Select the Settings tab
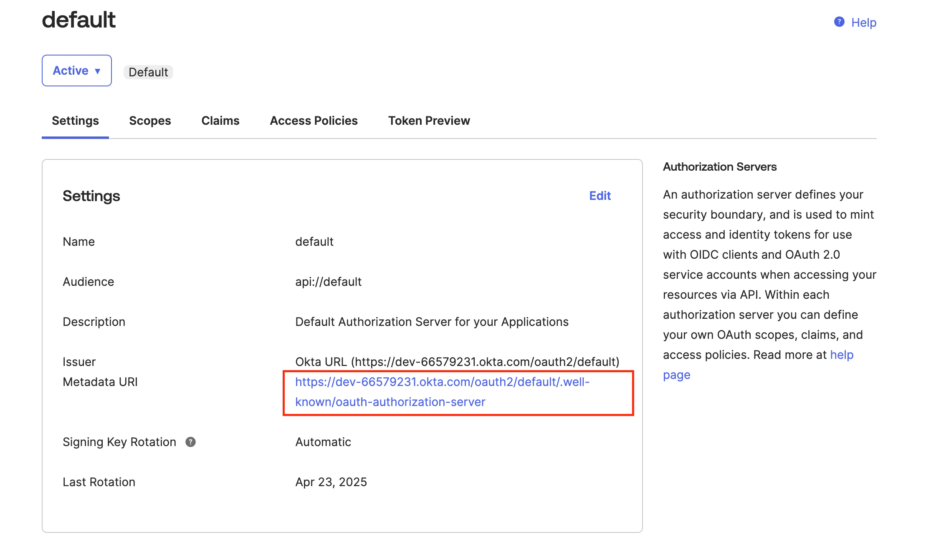This screenshot has width=926, height=560. pos(75,121)
